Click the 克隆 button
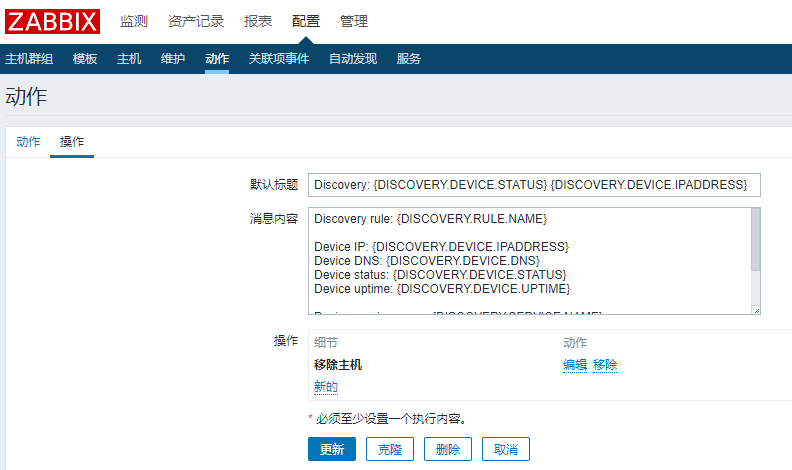The width and height of the screenshot is (792, 470). 390,449
